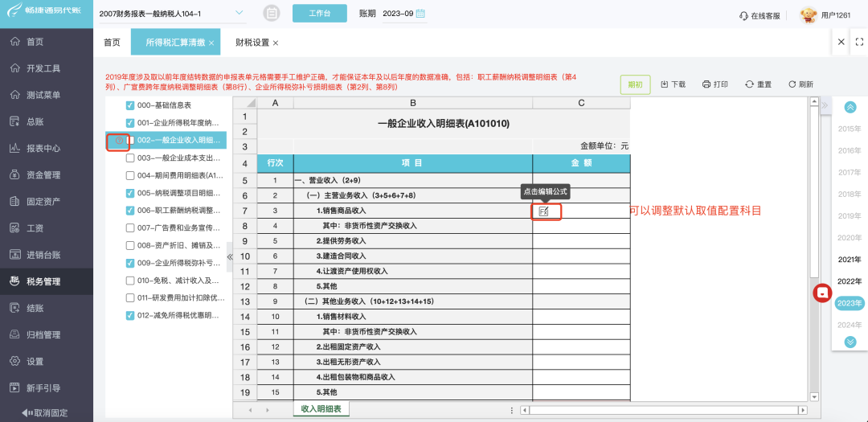Click the 在线客服 headset icon
Image resolution: width=868 pixels, height=422 pixels.
pyautogui.click(x=744, y=16)
